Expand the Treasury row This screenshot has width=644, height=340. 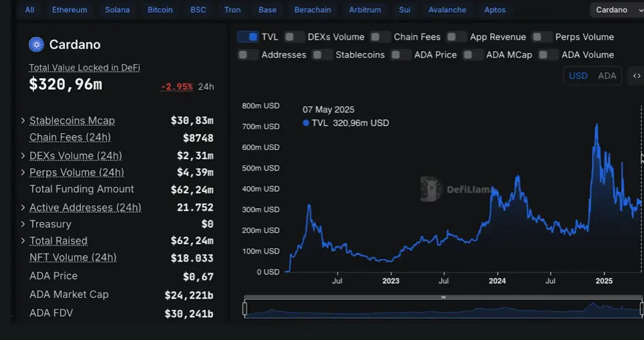coord(23,224)
